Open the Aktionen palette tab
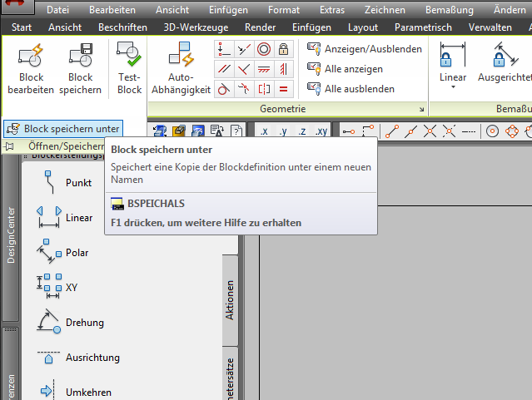 point(230,299)
